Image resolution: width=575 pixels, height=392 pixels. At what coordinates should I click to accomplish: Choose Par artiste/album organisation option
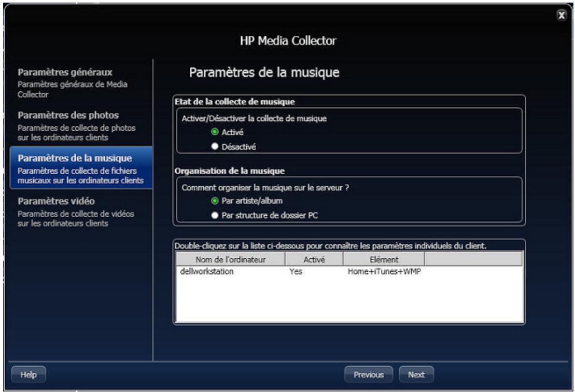[x=215, y=201]
